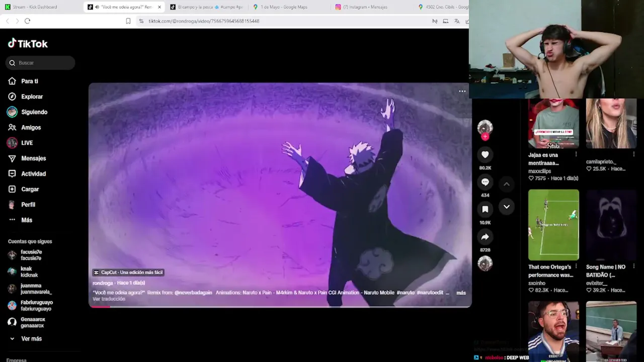Follow the creator with the red plus
This screenshot has height=362, width=644.
pyautogui.click(x=485, y=136)
